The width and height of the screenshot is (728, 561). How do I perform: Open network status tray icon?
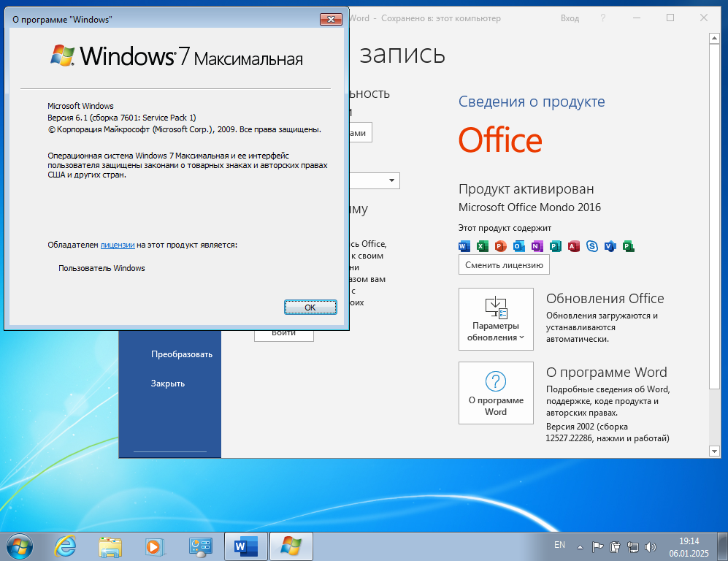632,547
